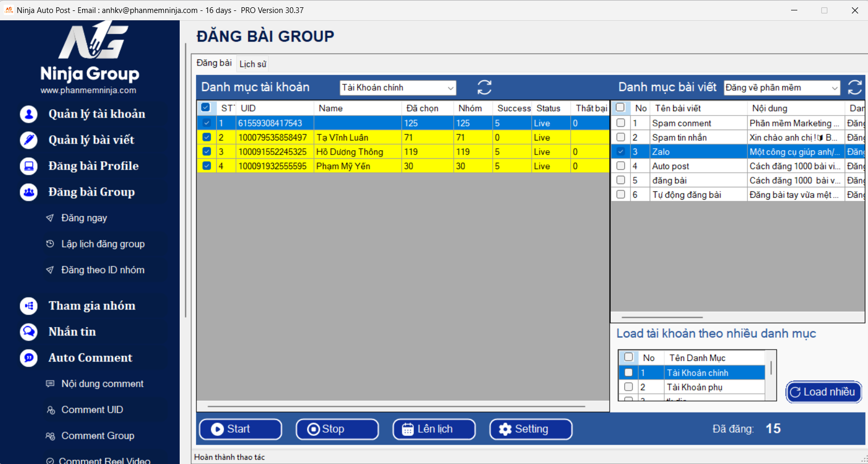Open the Setting button
Viewport: 868px width, 464px height.
(531, 429)
